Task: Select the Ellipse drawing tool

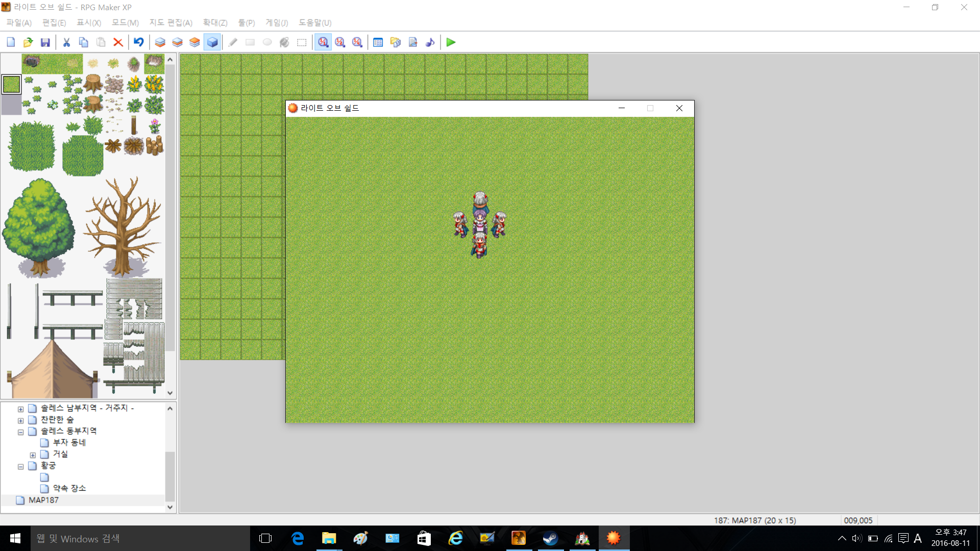Action: click(267, 42)
